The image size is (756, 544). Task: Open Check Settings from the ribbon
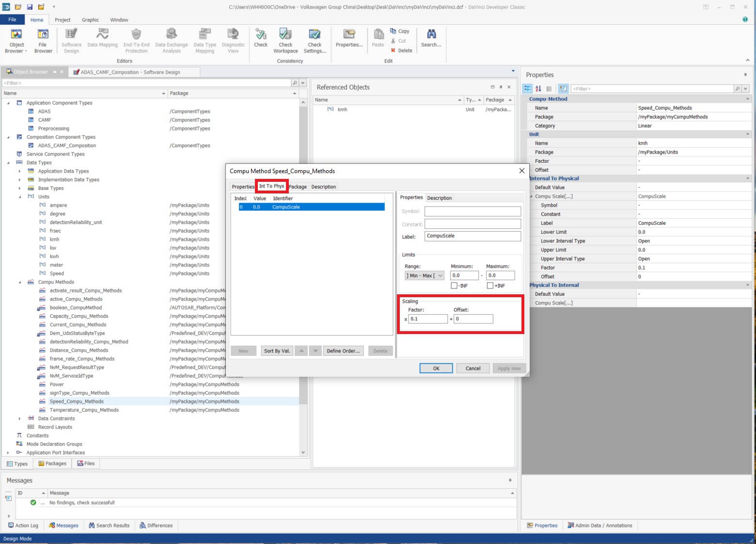click(315, 35)
